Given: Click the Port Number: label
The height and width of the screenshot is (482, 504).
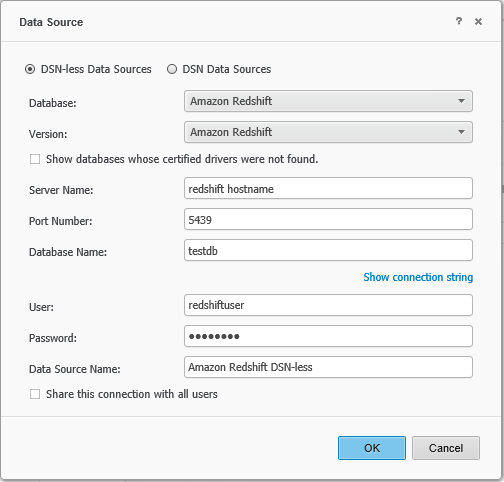Looking at the screenshot, I should [x=60, y=221].
